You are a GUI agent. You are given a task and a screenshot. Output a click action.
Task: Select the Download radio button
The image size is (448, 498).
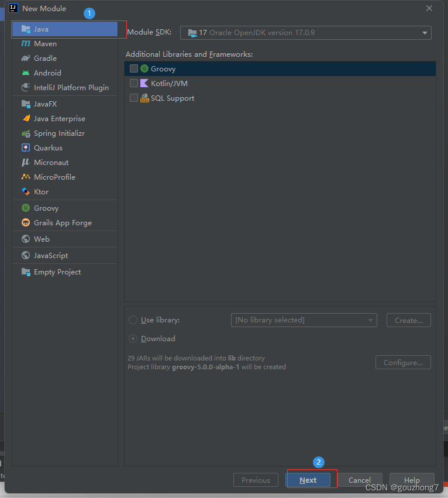(133, 339)
